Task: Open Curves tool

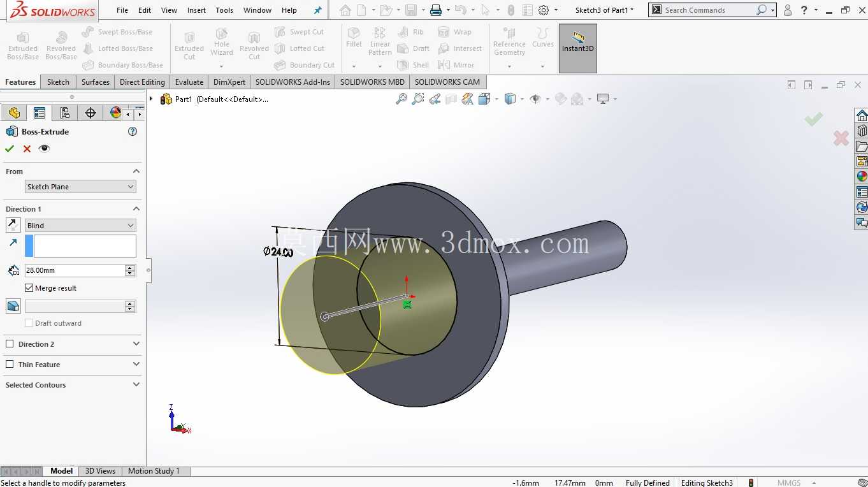Action: click(543, 38)
